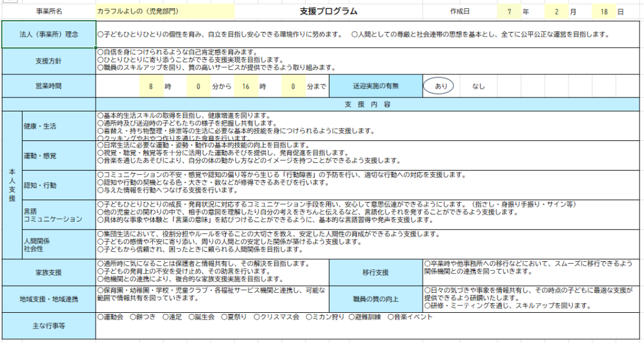Click the 健康・生活 category cell
This screenshot has width=644, height=343.
tap(58, 126)
